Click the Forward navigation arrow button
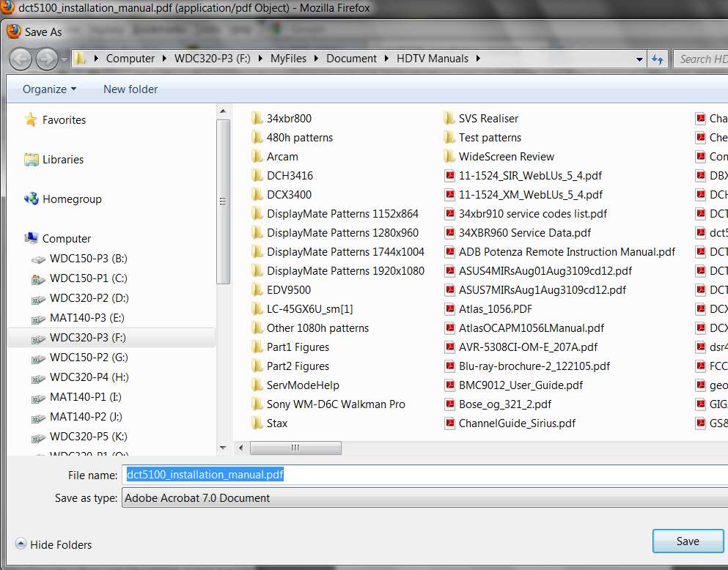 point(47,59)
